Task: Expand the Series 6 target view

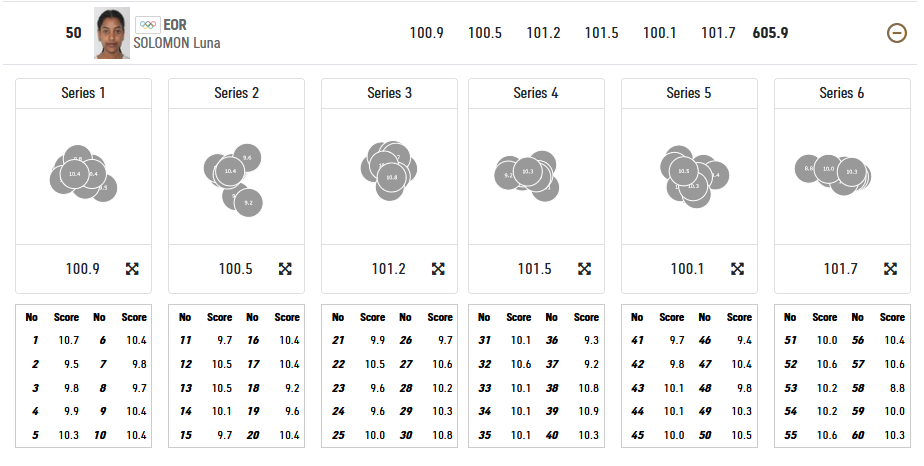Action: click(x=891, y=269)
